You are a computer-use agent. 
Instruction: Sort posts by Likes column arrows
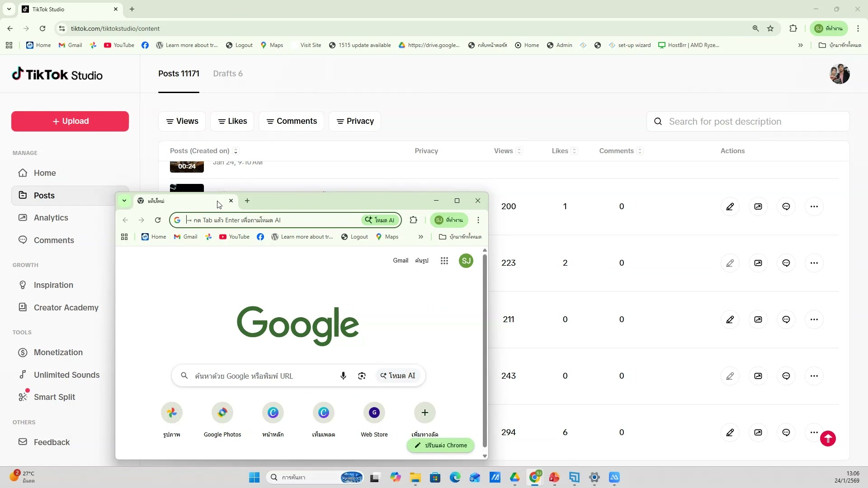(574, 151)
